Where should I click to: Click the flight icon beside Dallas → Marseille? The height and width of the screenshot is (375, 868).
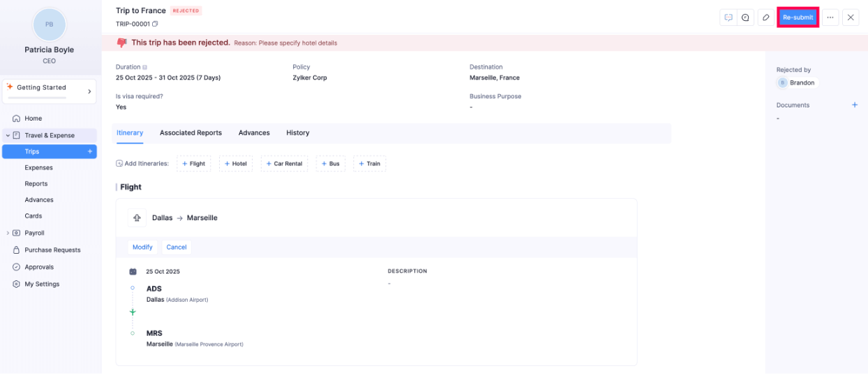pyautogui.click(x=137, y=218)
